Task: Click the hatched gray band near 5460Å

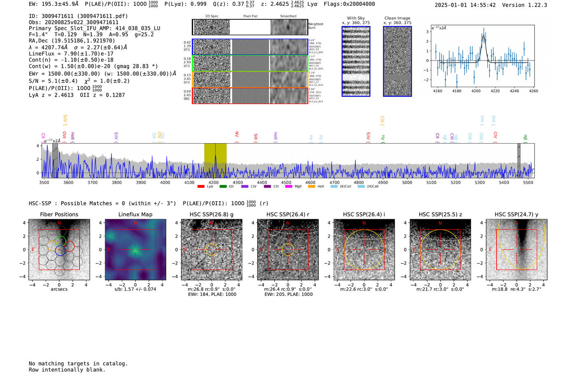Action: (x=519, y=160)
